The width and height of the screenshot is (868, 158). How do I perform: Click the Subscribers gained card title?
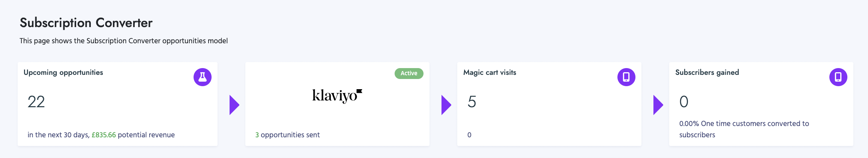pyautogui.click(x=707, y=73)
